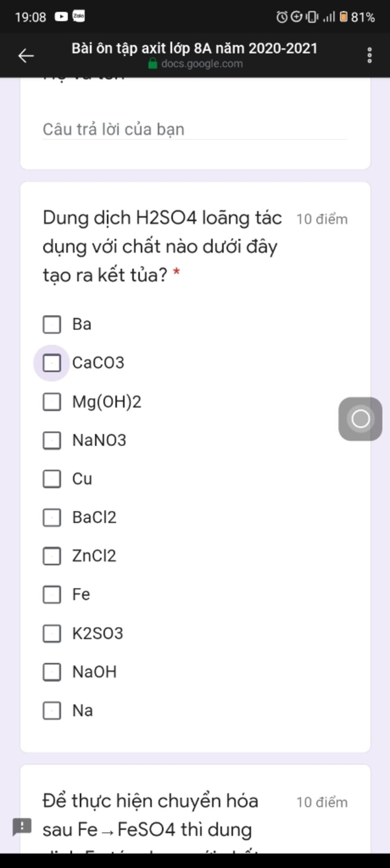Screen dimensions: 390x868
Task: Tap the Zalo notification icon
Action: coord(79,16)
